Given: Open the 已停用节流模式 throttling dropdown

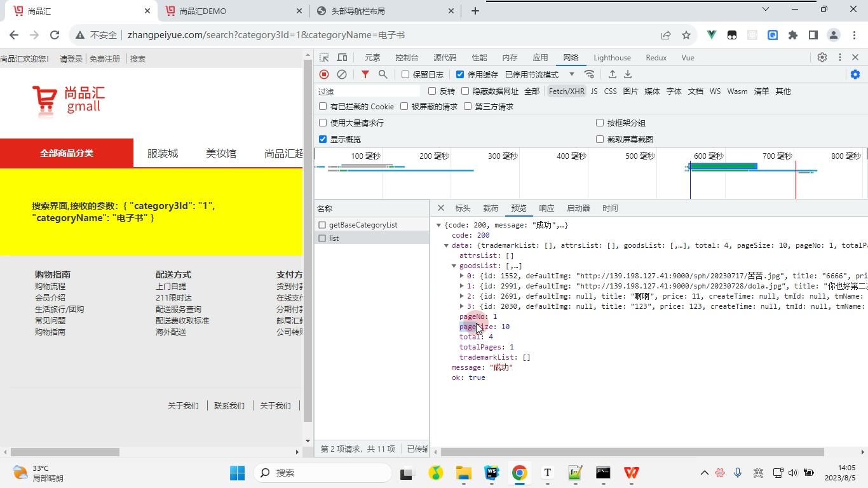Looking at the screenshot, I should (x=539, y=74).
